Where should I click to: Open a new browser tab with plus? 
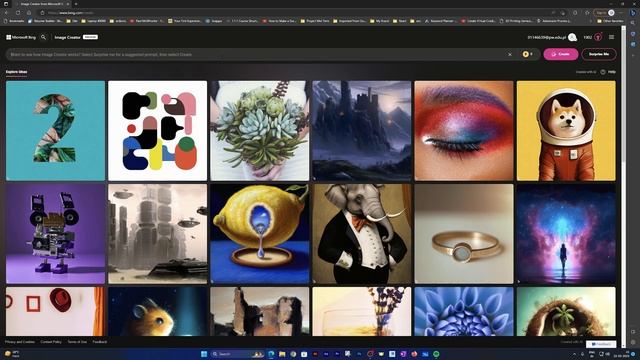pos(76,4)
